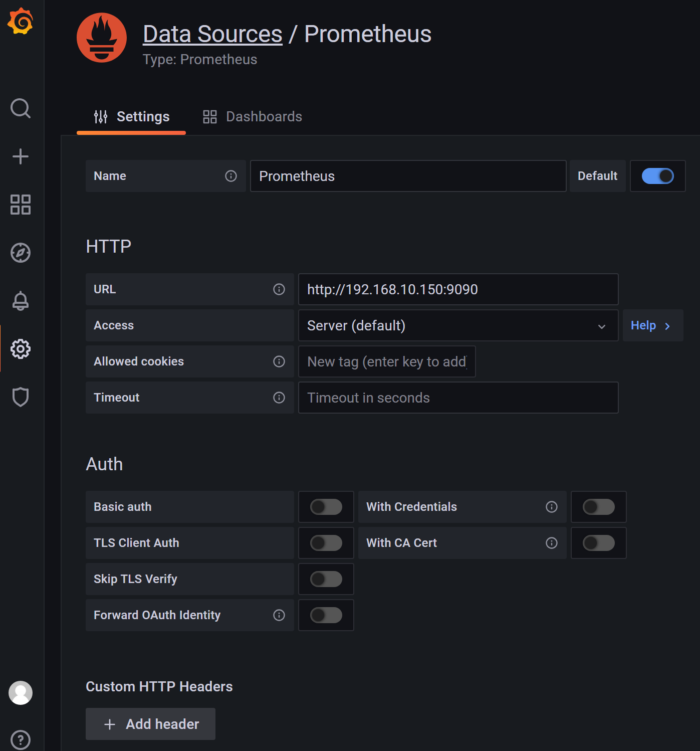
Task: Open the Explore compass icon
Action: point(21,253)
